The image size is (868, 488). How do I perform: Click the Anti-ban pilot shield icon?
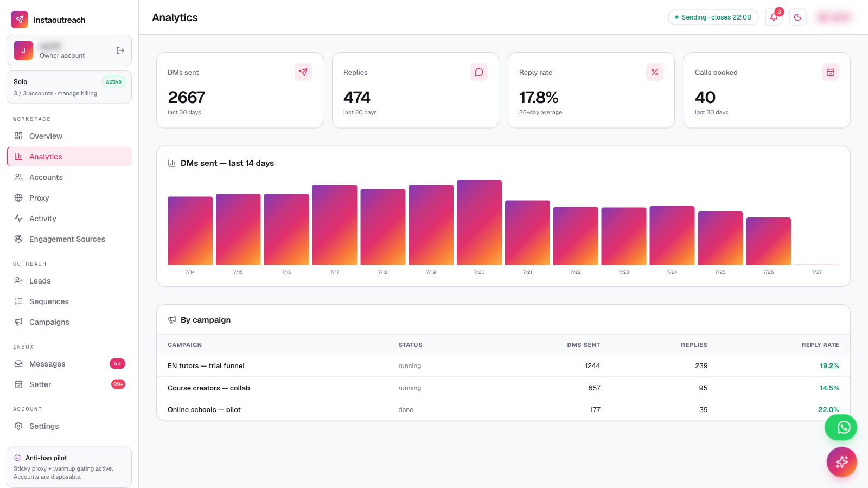17,458
